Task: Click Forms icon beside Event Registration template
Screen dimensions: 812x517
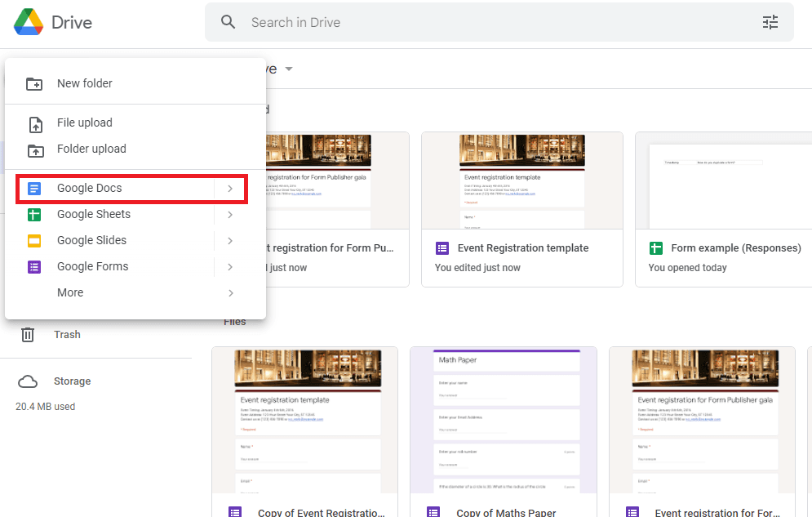Action: tap(442, 248)
